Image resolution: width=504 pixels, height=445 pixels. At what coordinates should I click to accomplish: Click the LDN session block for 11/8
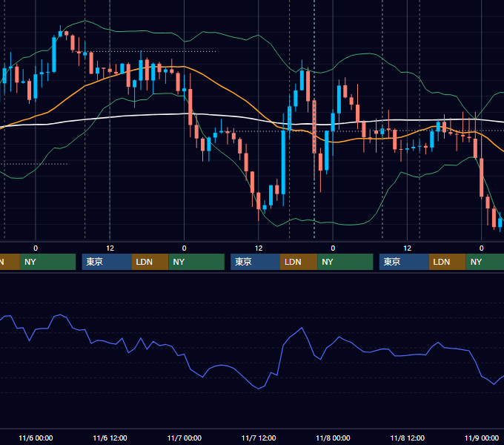click(x=448, y=262)
